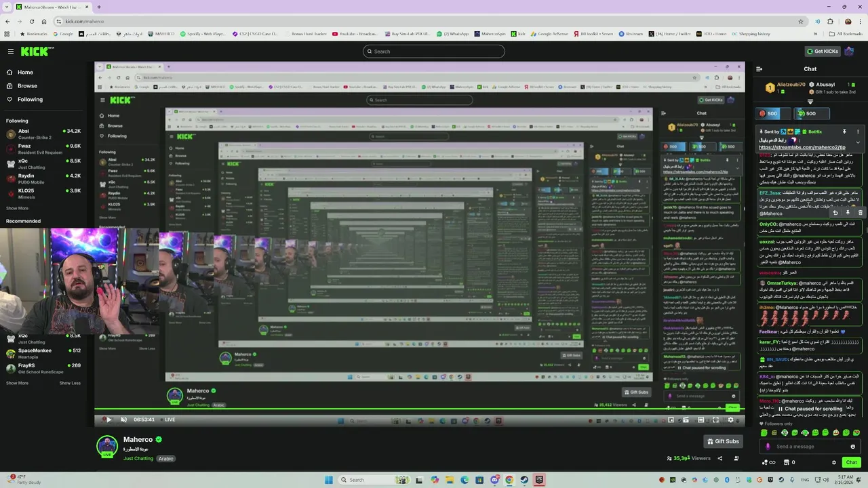Open chat settings gear
This screenshot has height=488, width=868.
point(834,462)
